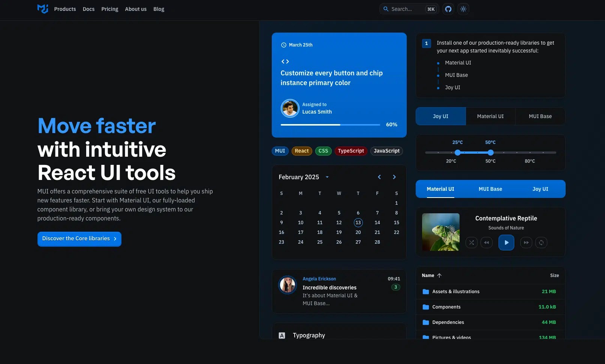Image resolution: width=605 pixels, height=364 pixels.
Task: Click Angela Erickson's avatar
Action: [288, 285]
